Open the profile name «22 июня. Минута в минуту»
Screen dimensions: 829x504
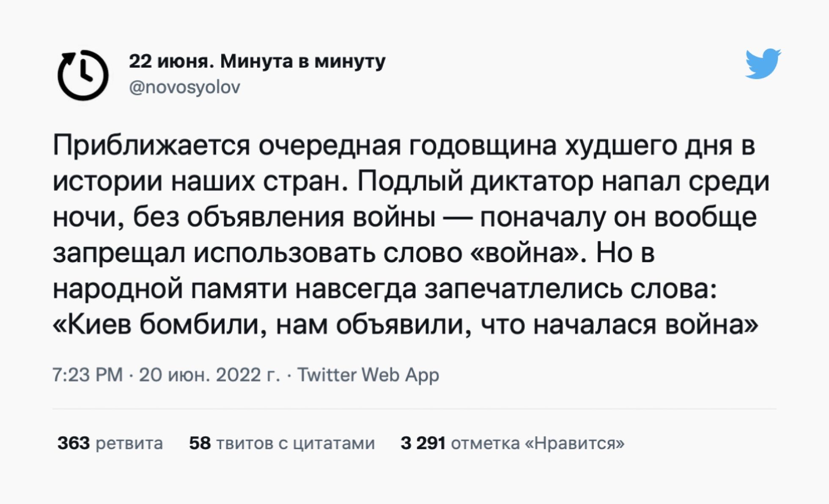point(257,61)
